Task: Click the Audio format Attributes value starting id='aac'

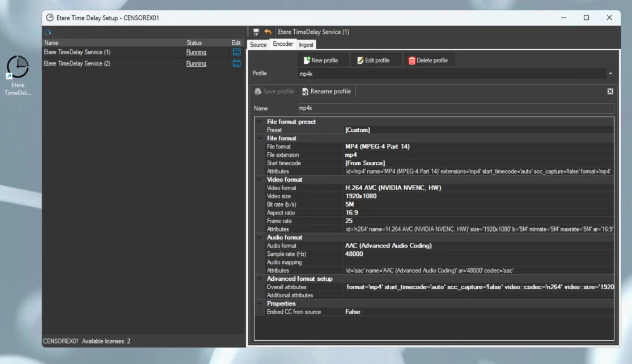Action: pos(430,271)
